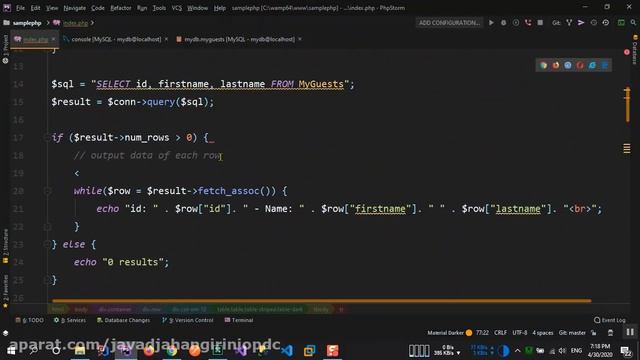640x360 pixels.
Task: Open the File menu
Action: click(x=20, y=8)
